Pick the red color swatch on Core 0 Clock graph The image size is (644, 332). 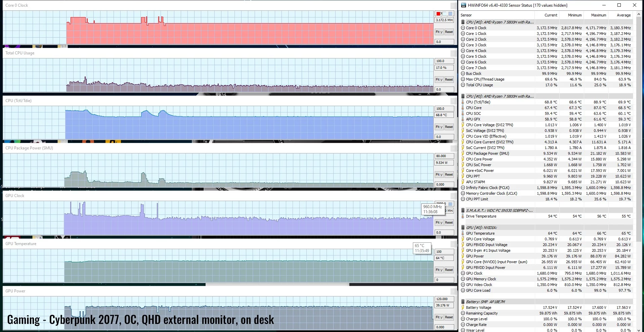[438, 14]
